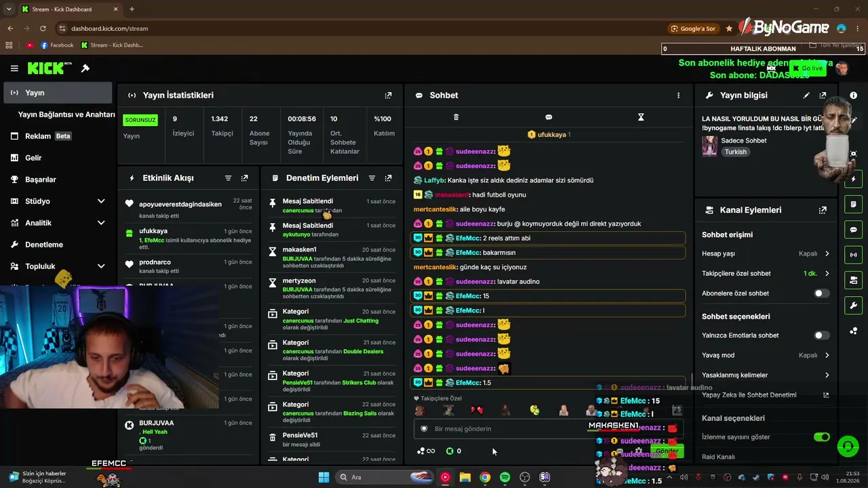Open Hesap yaşı setting chevron

(x=827, y=253)
